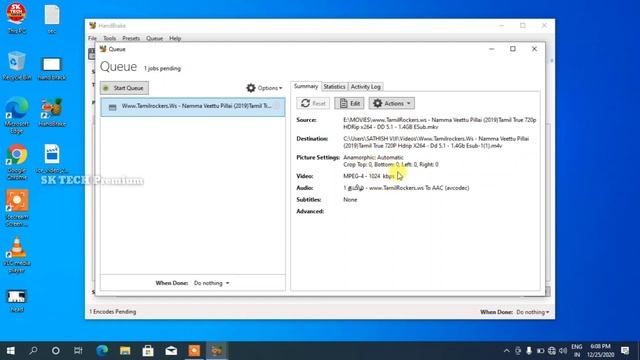Open main HandBrake When Done dropdown
Image resolution: width=640 pixels, height=360 pixels.
[533, 312]
